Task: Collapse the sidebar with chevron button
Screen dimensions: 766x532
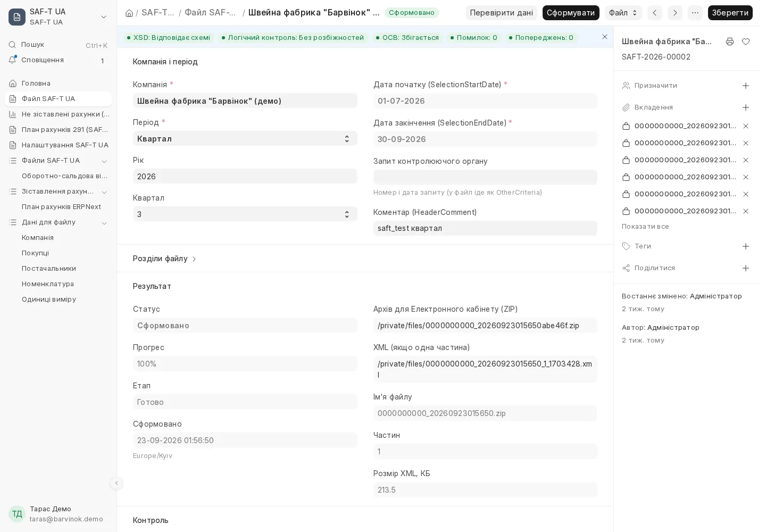Action: pos(116,483)
